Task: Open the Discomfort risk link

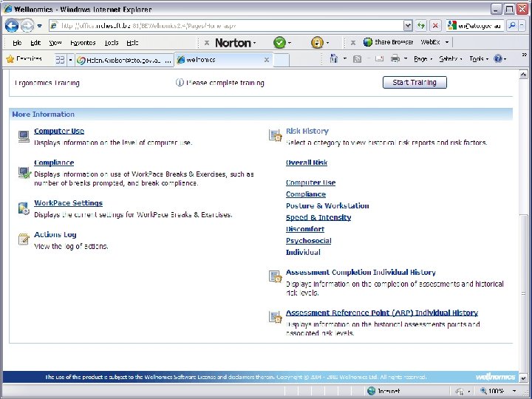Action: [x=305, y=229]
